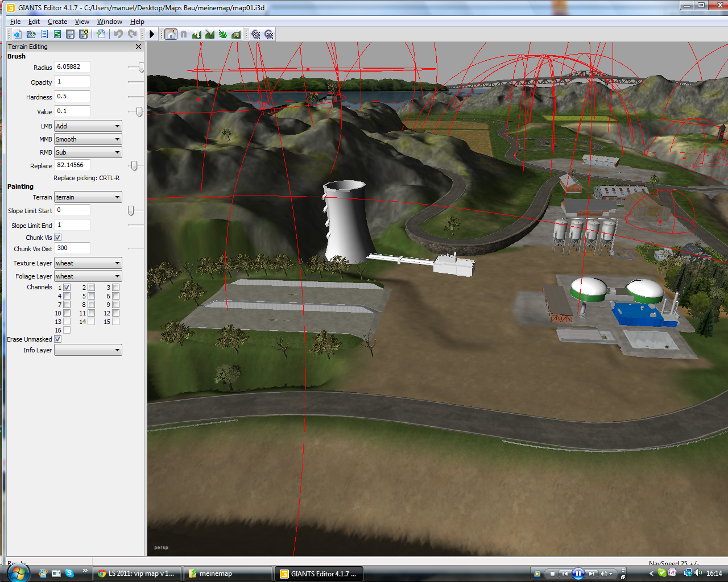Toggle the Erase Unmasked checkbox

pos(58,339)
